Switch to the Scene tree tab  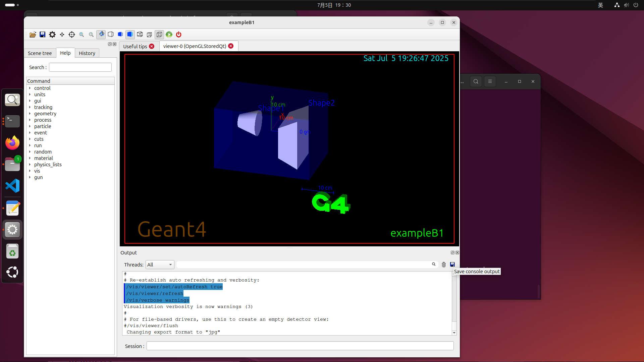coord(40,53)
